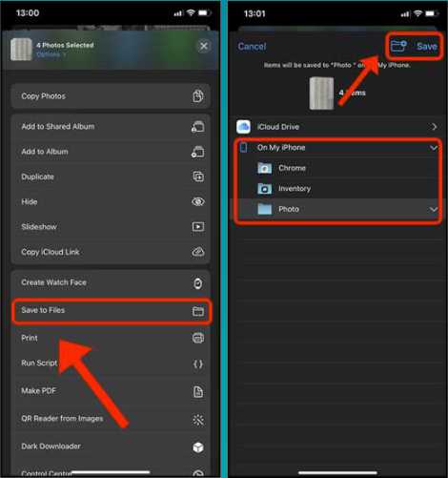The image size is (448, 478).
Task: Tap the Run Script braces icon
Action: click(x=198, y=364)
